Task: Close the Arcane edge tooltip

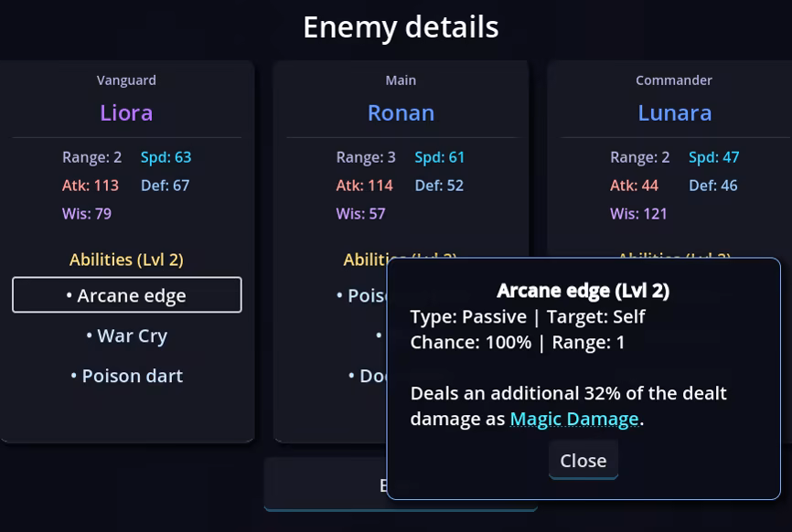Action: 583,460
